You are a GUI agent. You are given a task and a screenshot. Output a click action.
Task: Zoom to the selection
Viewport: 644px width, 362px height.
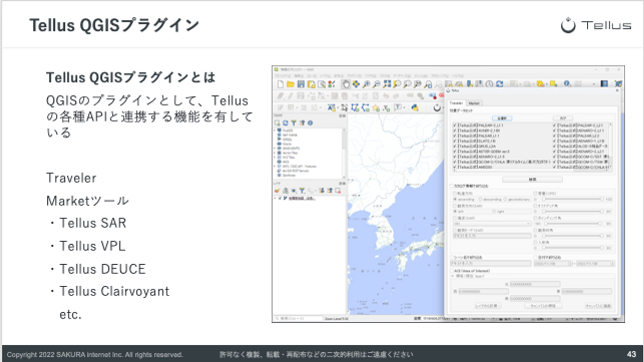(397, 84)
